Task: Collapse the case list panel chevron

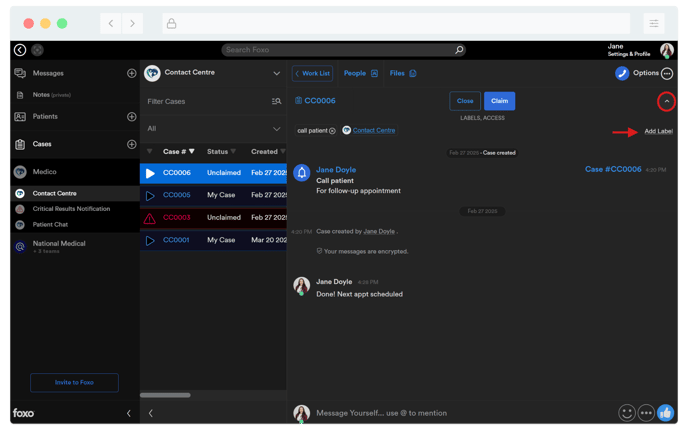Action: [x=150, y=413]
